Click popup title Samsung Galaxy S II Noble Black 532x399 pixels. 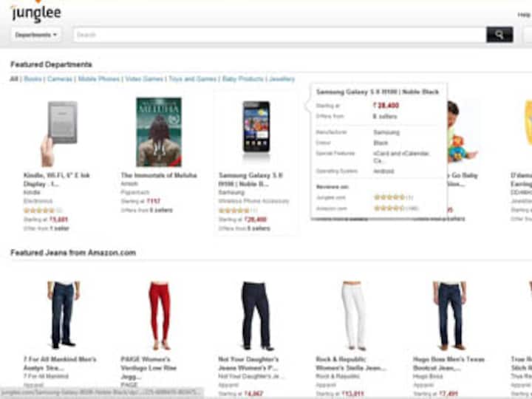pyautogui.click(x=378, y=92)
